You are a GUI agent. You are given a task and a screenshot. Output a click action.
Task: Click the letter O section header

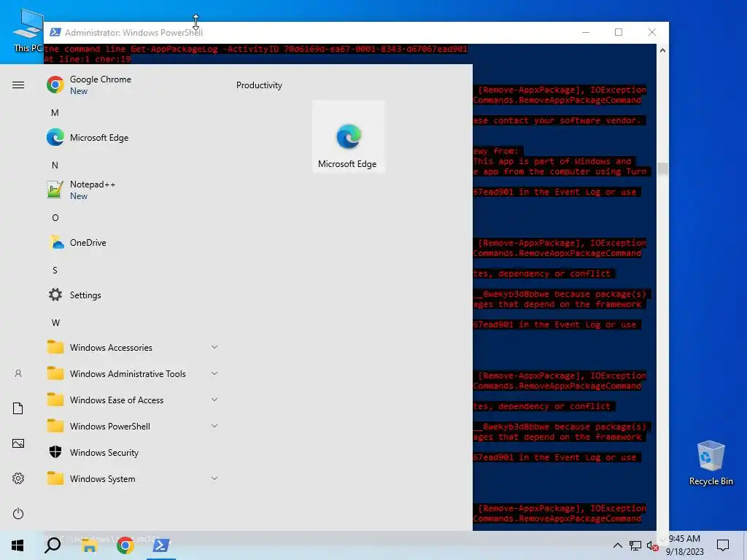55,217
